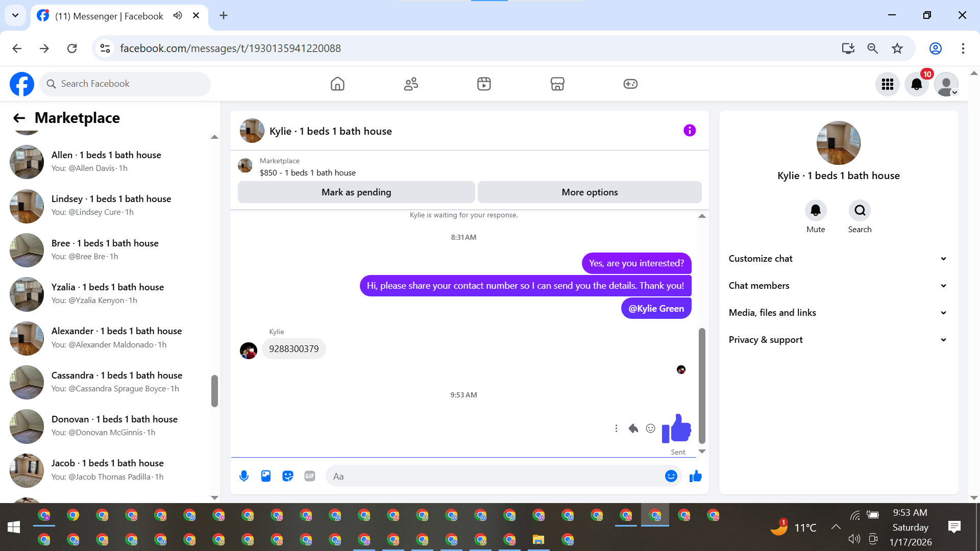Click the reply arrow icon on message
The image size is (980, 551).
click(x=633, y=429)
